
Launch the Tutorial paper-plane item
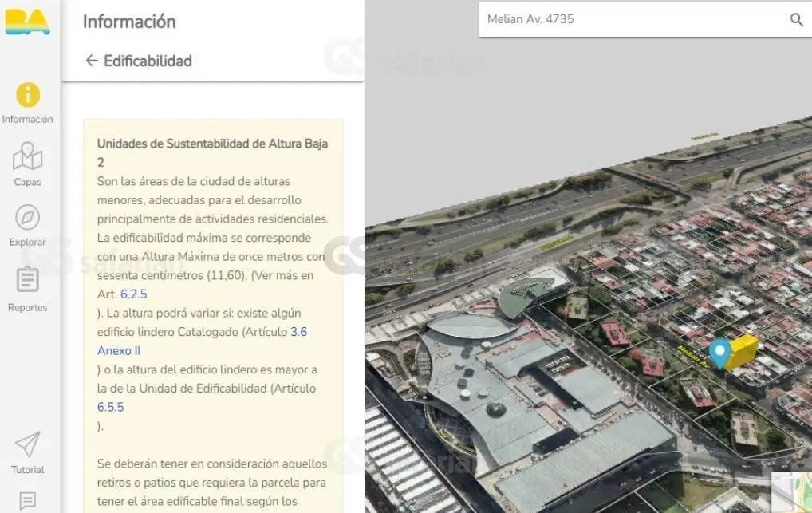[x=27, y=453]
